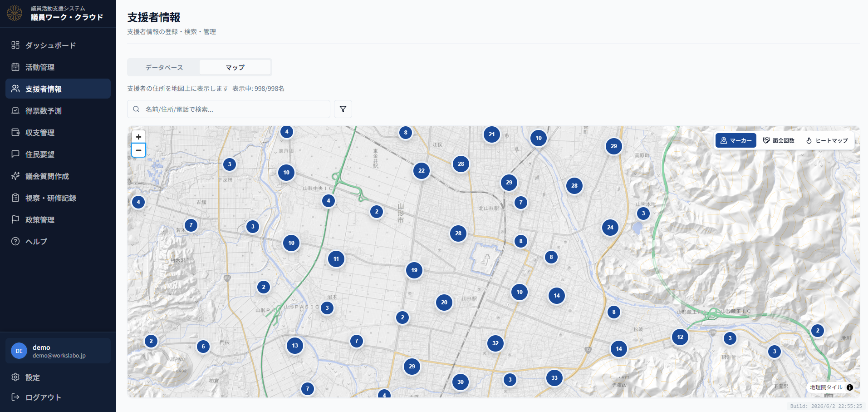
Task: Open 議会質問作成 sparkle icon
Action: click(15, 176)
